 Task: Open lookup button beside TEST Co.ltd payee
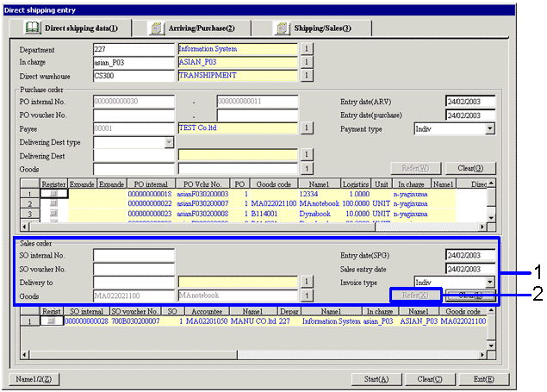click(x=307, y=128)
